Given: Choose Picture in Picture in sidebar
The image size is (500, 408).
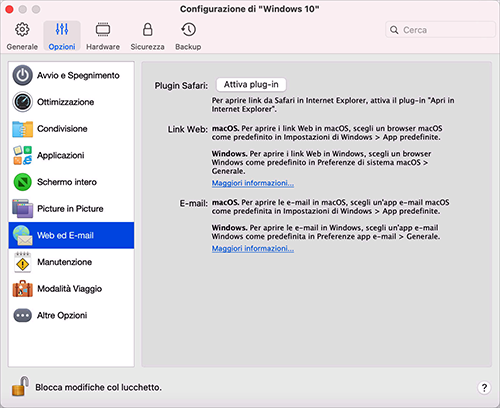Looking at the screenshot, I should [x=71, y=209].
